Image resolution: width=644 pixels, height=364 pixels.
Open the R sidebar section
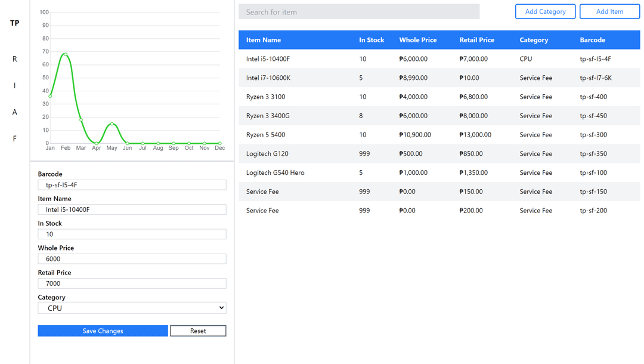(15, 59)
